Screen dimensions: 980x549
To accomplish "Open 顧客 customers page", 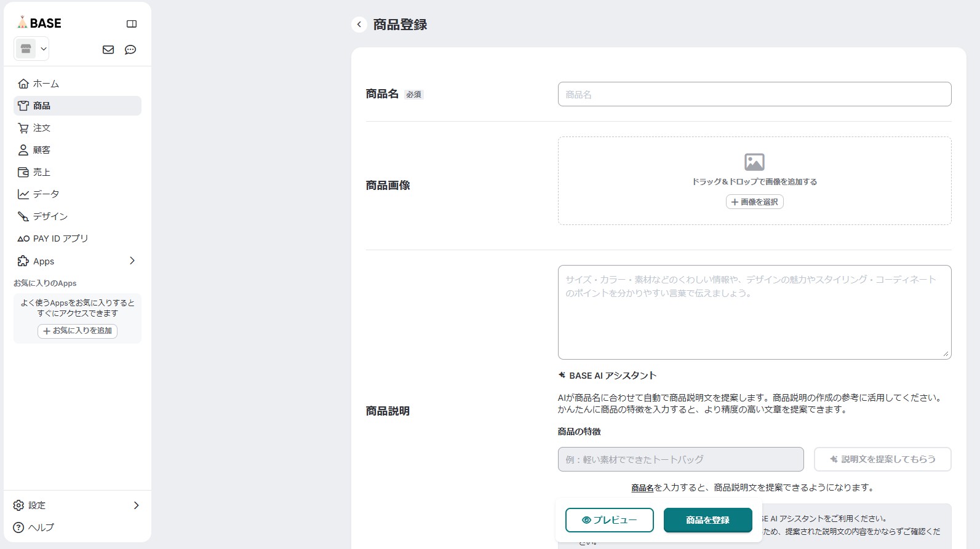I will [x=78, y=150].
